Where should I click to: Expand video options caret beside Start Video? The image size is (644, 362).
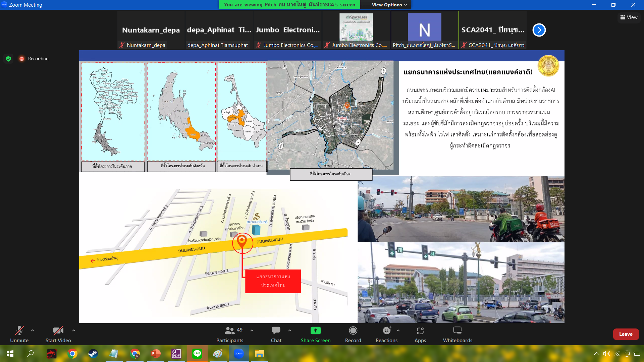pyautogui.click(x=74, y=330)
